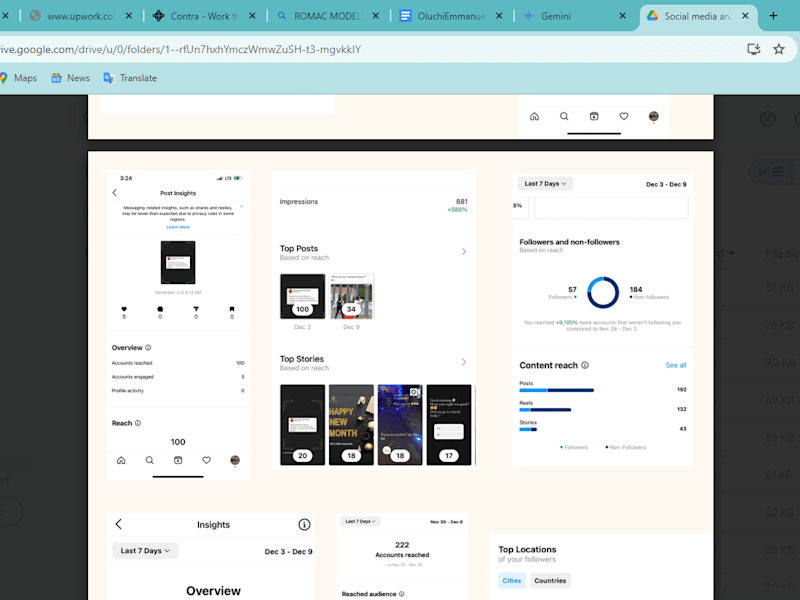Click heart icon below Reach 100

pyautogui.click(x=207, y=460)
